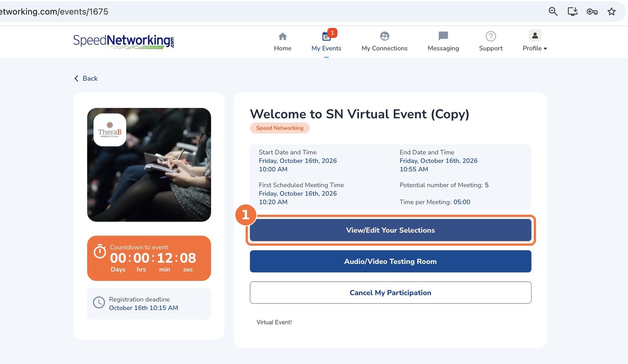628x364 pixels.
Task: Select the Support menu label
Action: pyautogui.click(x=491, y=48)
